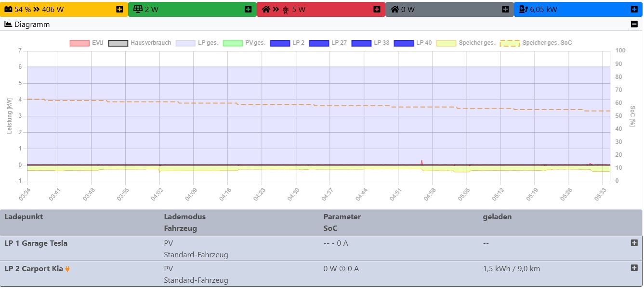Expand LP 2 Carport Kia details
The height and width of the screenshot is (289, 644).
tap(634, 268)
